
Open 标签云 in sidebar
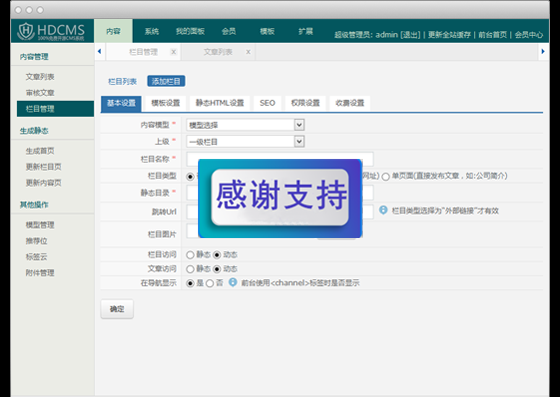36,257
